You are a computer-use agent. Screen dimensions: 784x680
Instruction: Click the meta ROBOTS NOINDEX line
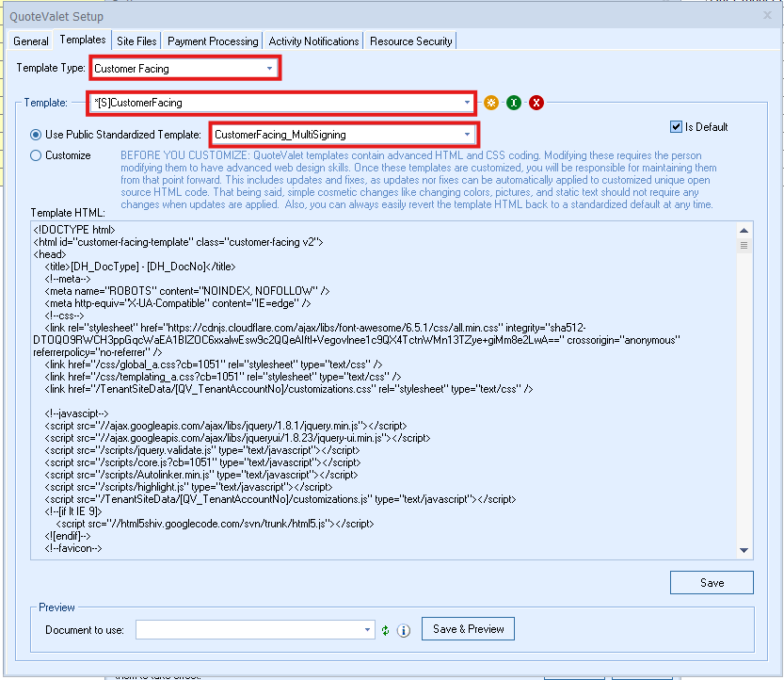(x=187, y=291)
